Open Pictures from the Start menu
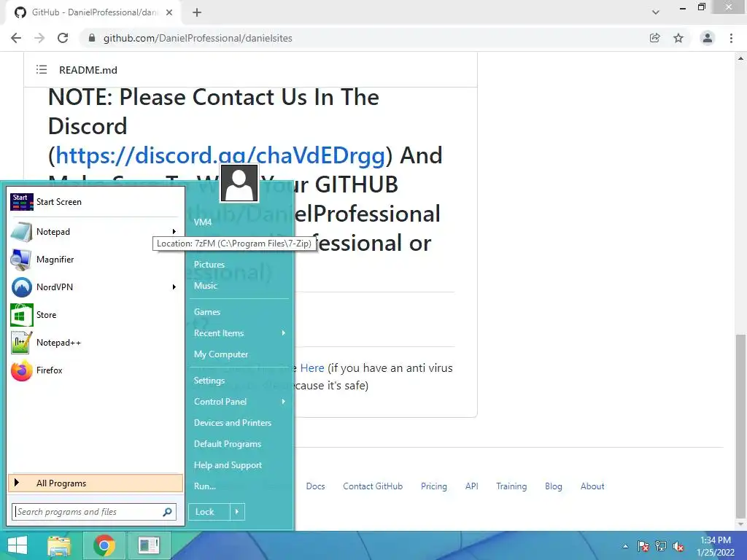This screenshot has width=747, height=560. [209, 264]
